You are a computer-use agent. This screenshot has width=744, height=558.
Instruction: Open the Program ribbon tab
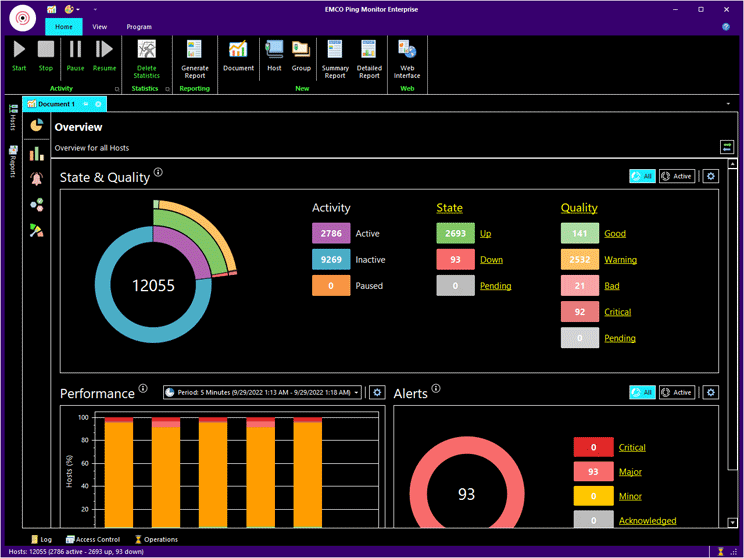point(139,27)
